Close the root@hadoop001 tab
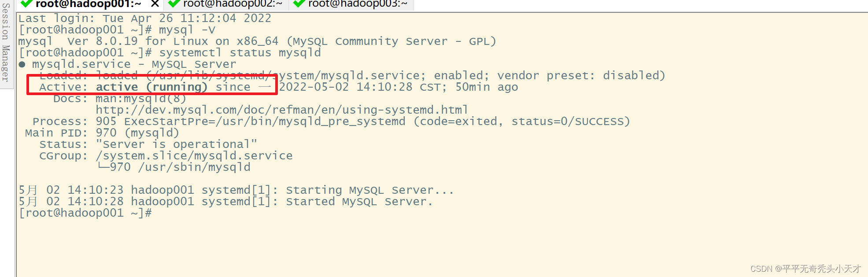The image size is (868, 277). (155, 4)
